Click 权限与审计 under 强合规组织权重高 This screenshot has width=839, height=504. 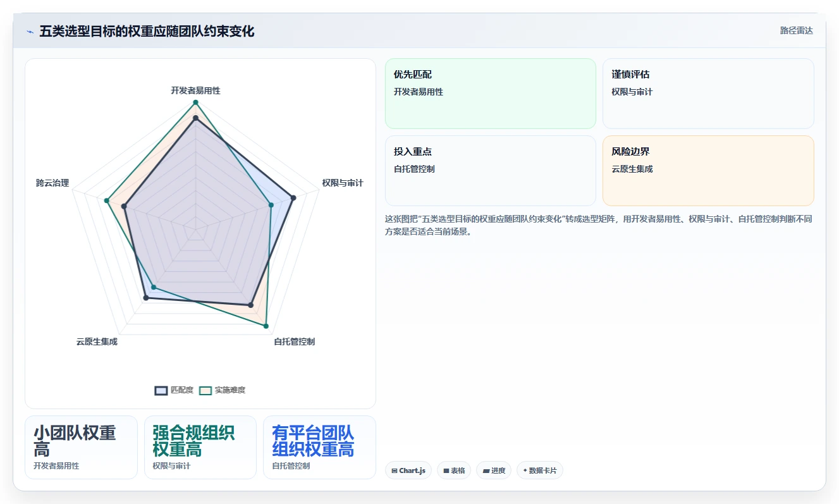pos(171,466)
